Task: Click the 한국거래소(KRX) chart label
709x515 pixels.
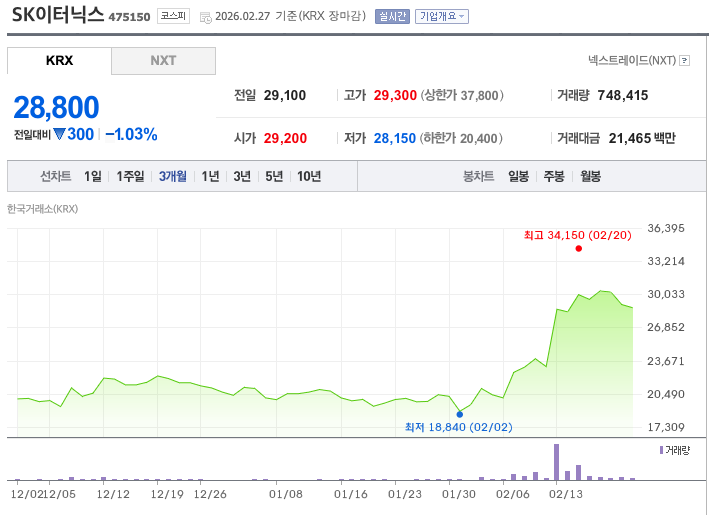Action: click(43, 209)
